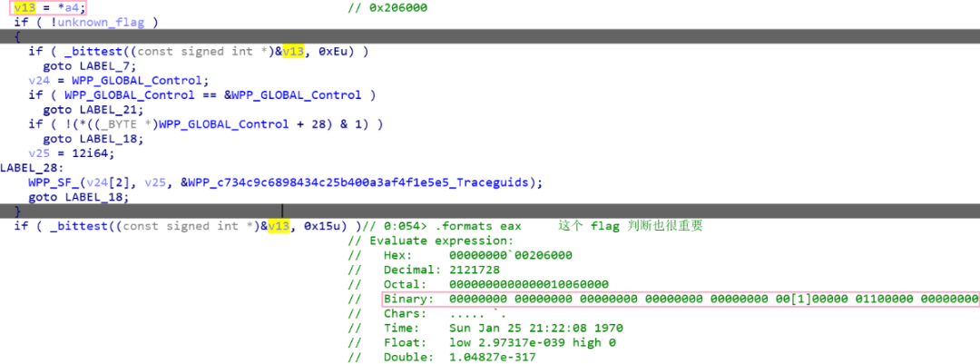Viewport: 980px width, 364px height.
Task: Click the Decimal value 2121728
Action: pos(474,270)
